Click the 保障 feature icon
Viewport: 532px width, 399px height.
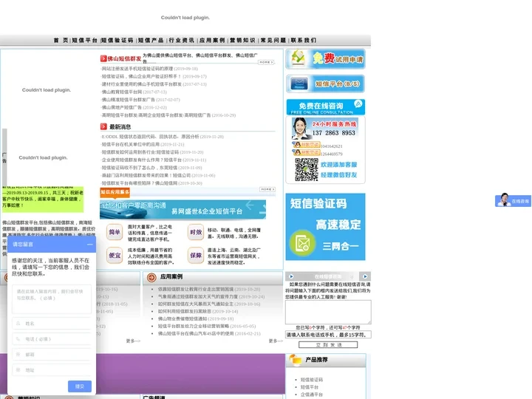(x=196, y=256)
